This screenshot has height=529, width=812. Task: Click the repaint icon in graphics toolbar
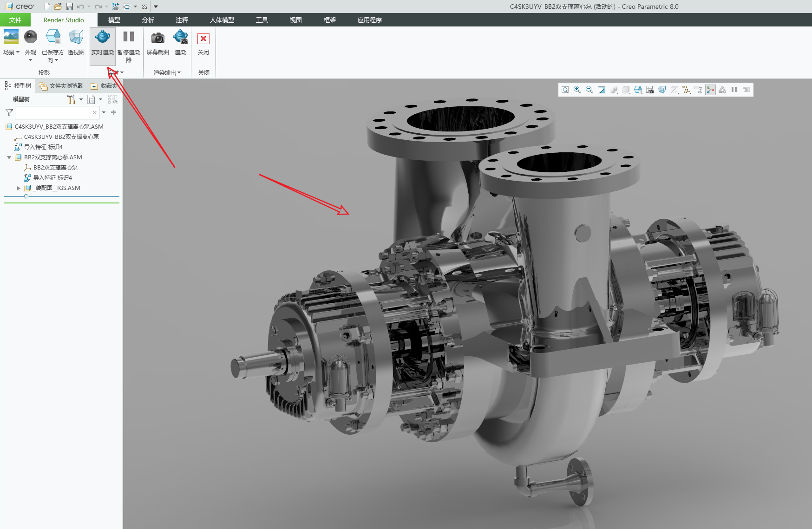click(602, 90)
